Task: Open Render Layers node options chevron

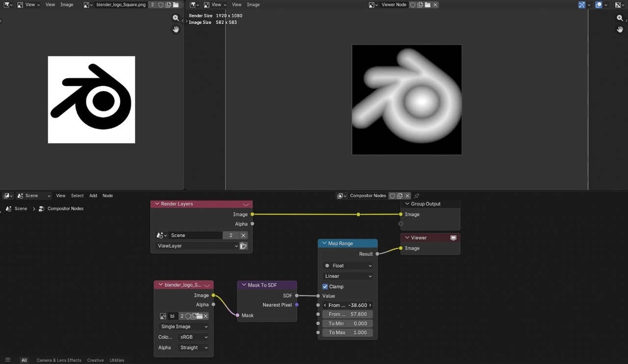Action: click(246, 204)
